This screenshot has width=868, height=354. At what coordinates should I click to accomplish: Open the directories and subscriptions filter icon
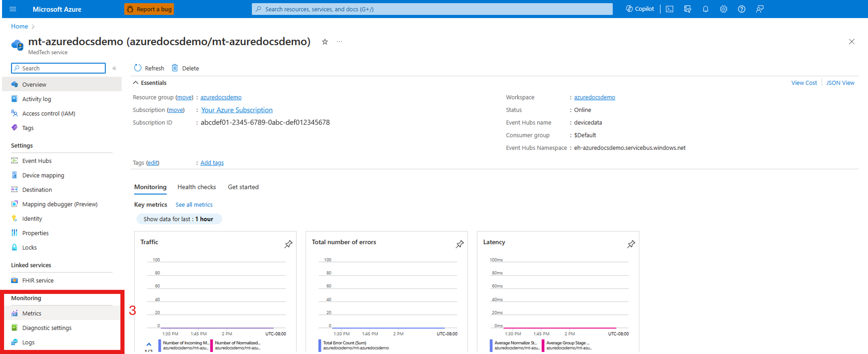[688, 9]
